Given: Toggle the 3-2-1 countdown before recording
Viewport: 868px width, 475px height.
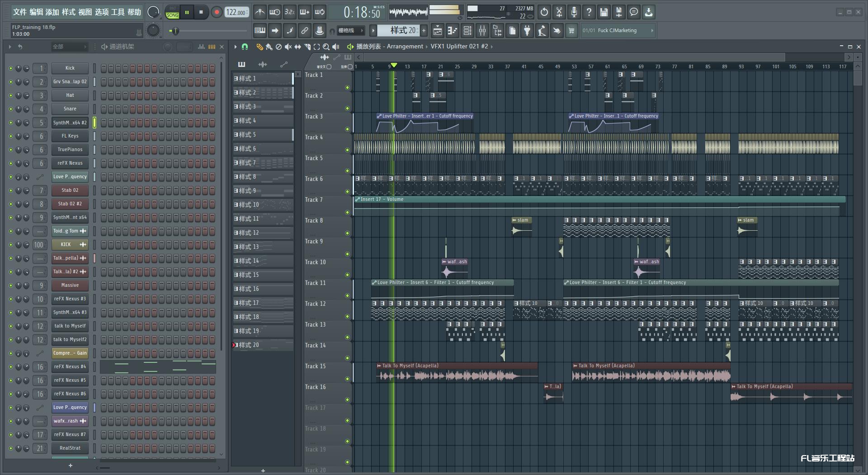Looking at the screenshot, I should click(x=289, y=12).
